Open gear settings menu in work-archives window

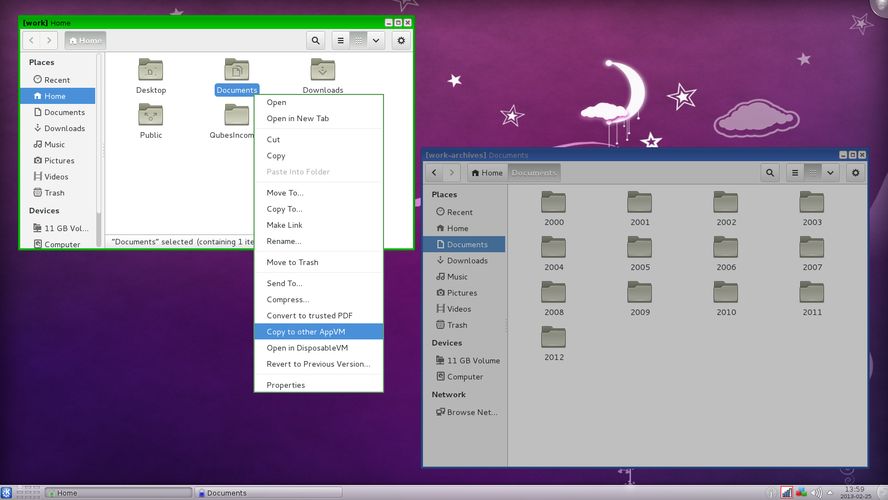coord(855,173)
